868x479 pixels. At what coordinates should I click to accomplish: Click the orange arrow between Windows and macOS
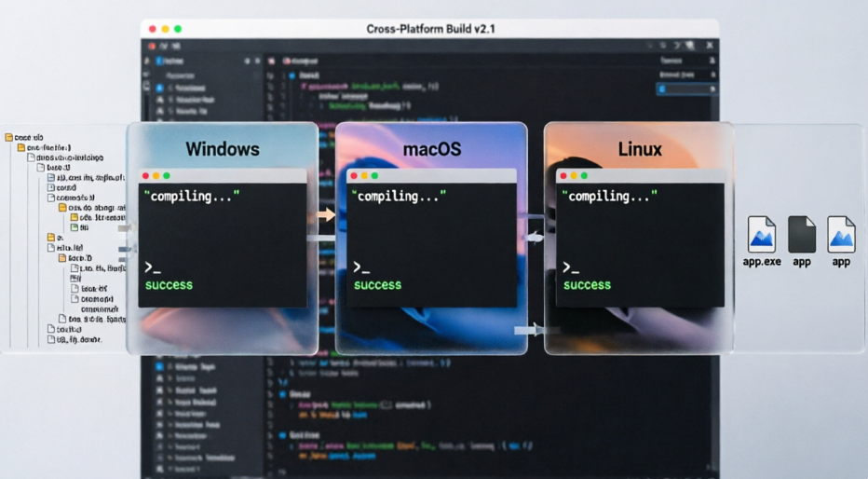click(324, 215)
